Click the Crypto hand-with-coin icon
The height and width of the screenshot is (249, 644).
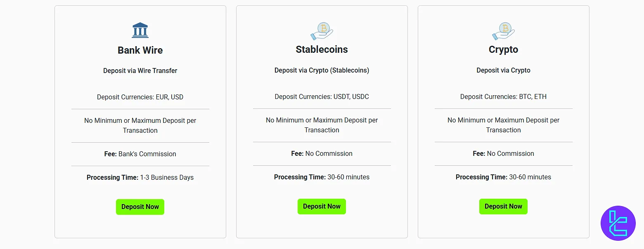(503, 31)
